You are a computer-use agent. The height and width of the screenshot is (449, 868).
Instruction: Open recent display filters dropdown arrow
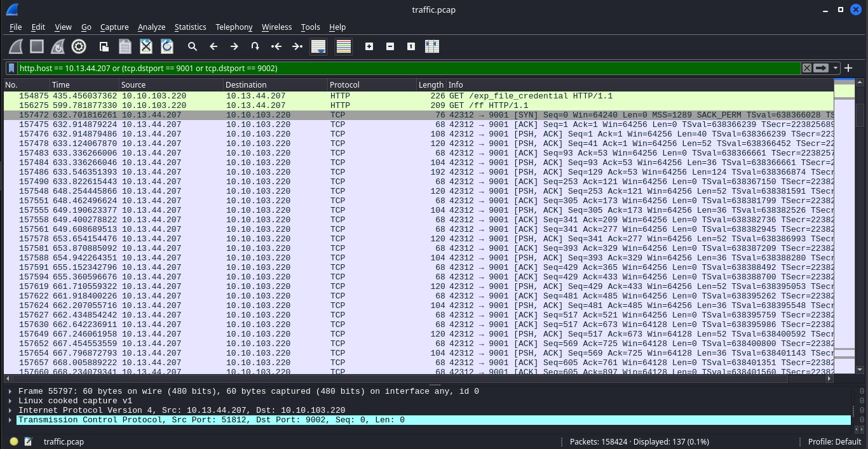(x=836, y=68)
